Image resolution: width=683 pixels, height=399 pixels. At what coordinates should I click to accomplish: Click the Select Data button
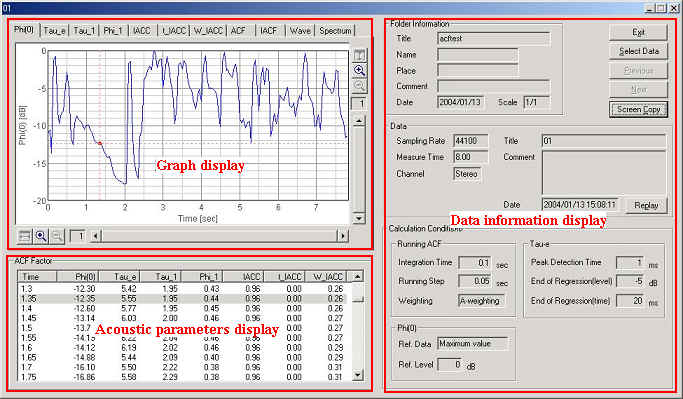click(639, 51)
